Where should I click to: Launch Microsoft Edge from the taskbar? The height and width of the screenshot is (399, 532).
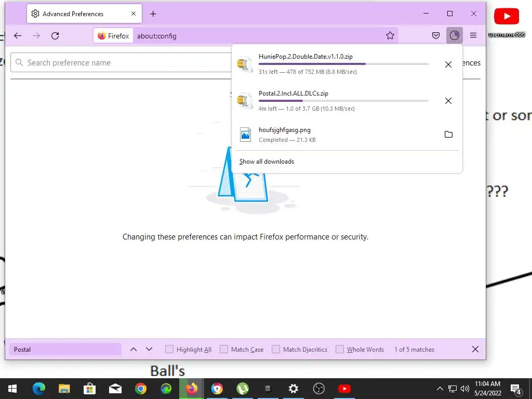pyautogui.click(x=38, y=389)
